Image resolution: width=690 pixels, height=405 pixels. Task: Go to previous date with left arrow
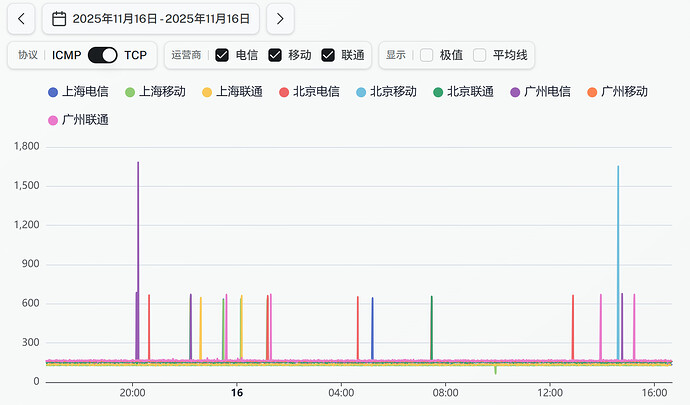(21, 18)
